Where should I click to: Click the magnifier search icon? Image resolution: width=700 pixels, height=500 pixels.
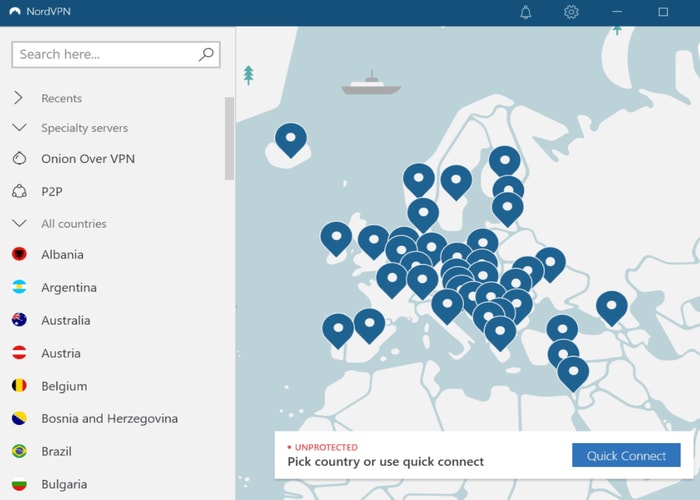pyautogui.click(x=206, y=54)
